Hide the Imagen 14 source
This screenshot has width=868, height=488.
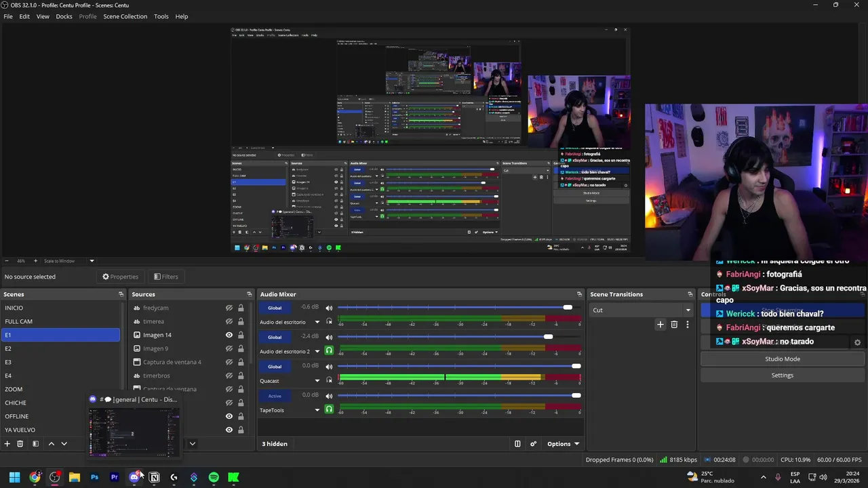pos(229,335)
